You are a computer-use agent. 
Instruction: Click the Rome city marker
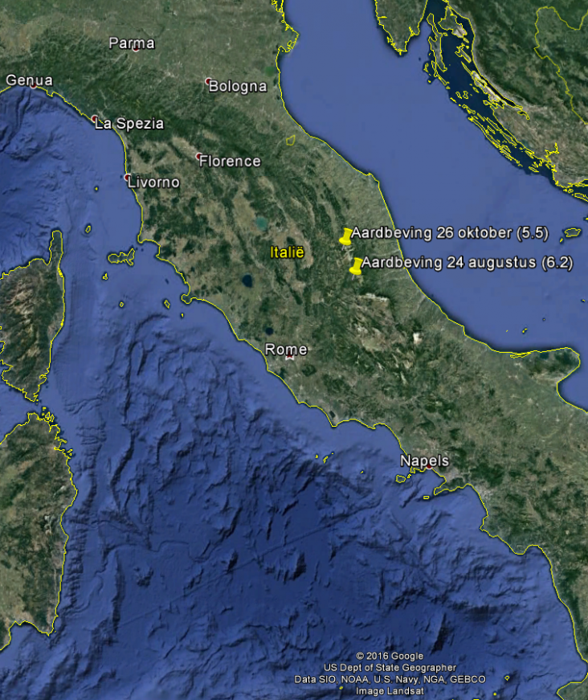click(x=290, y=356)
